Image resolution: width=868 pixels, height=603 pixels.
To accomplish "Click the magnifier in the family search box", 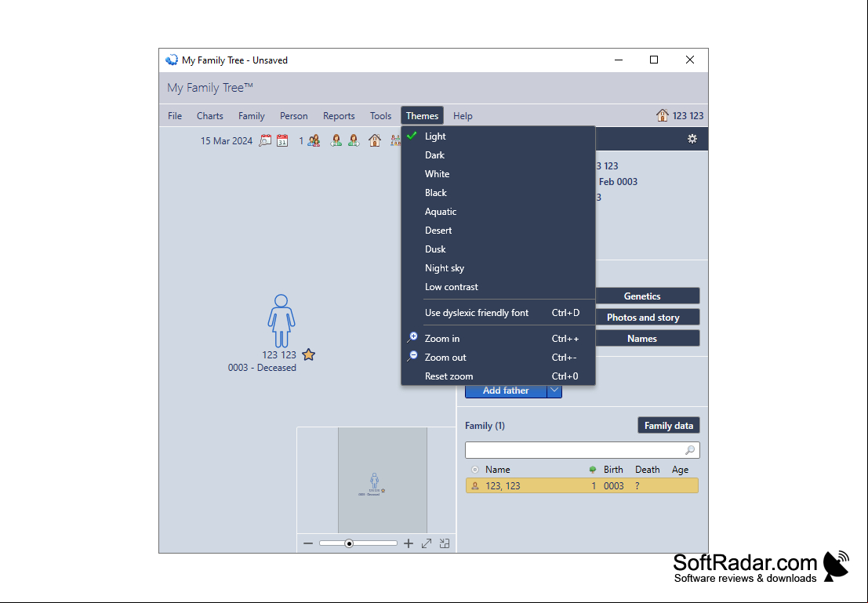I will point(690,450).
